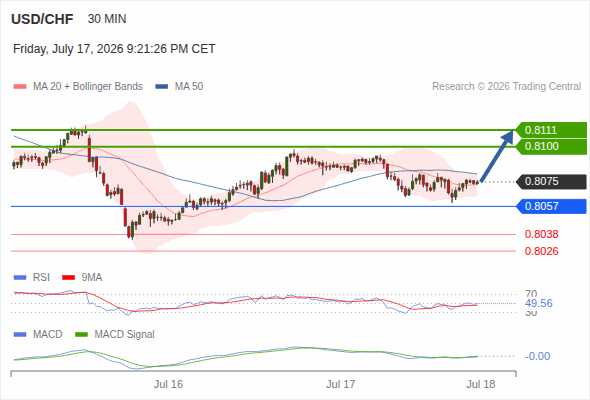Click the Jul 16 date axis label
This screenshot has width=590, height=400.
168,384
